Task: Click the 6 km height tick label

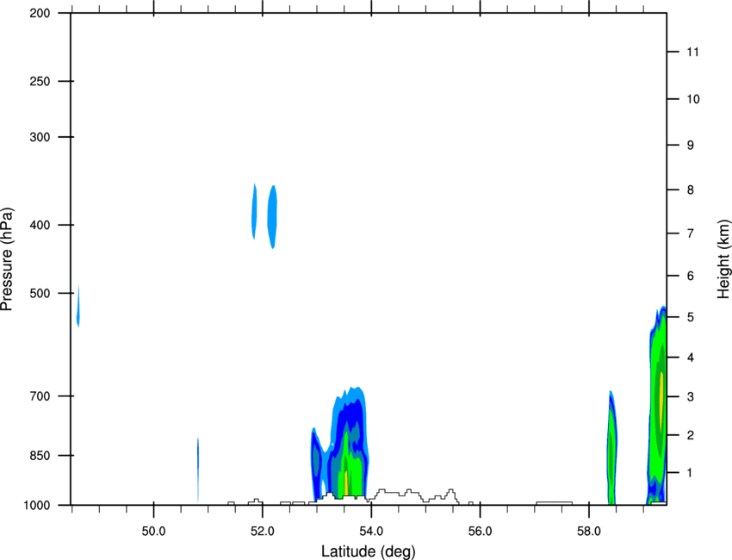Action: click(690, 276)
